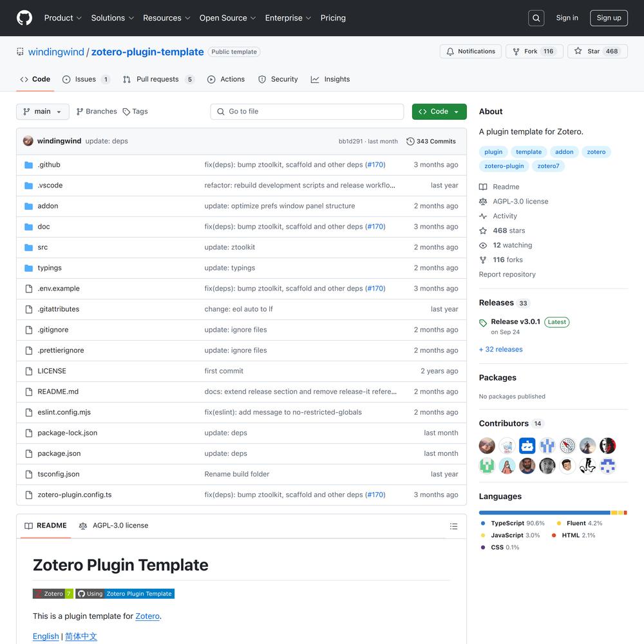Expand the Solutions menu
The height and width of the screenshot is (644, 644).
[112, 18]
